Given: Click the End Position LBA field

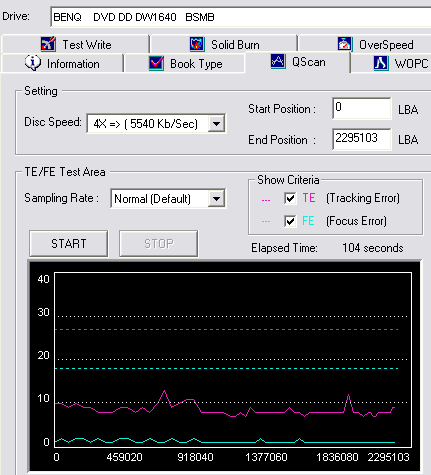Looking at the screenshot, I should 362,139.
